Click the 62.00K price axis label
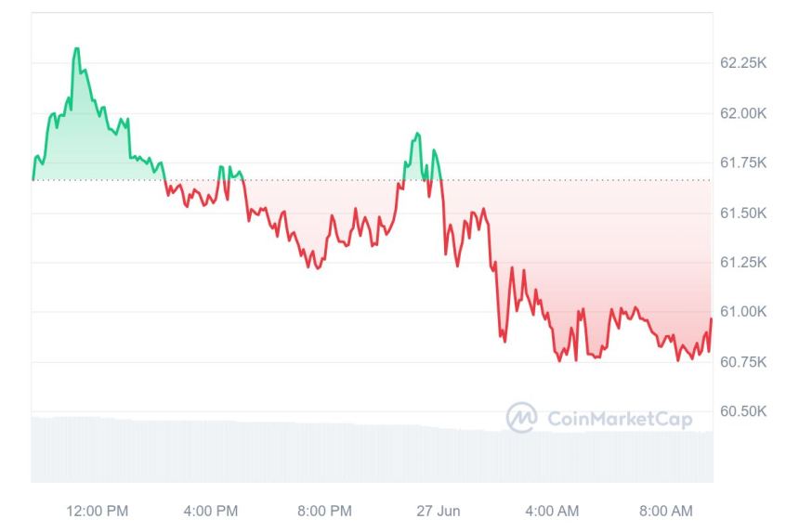The height and width of the screenshot is (532, 799). (742, 113)
